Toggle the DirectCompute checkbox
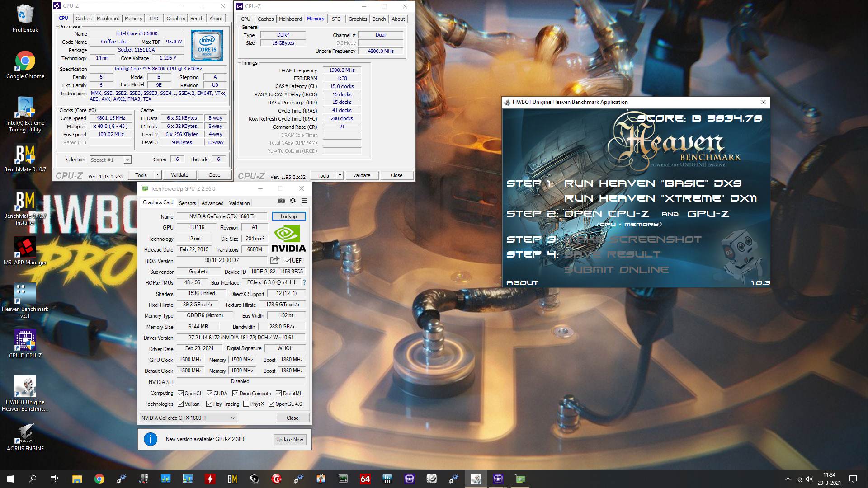This screenshot has height=488, width=868. pyautogui.click(x=235, y=394)
